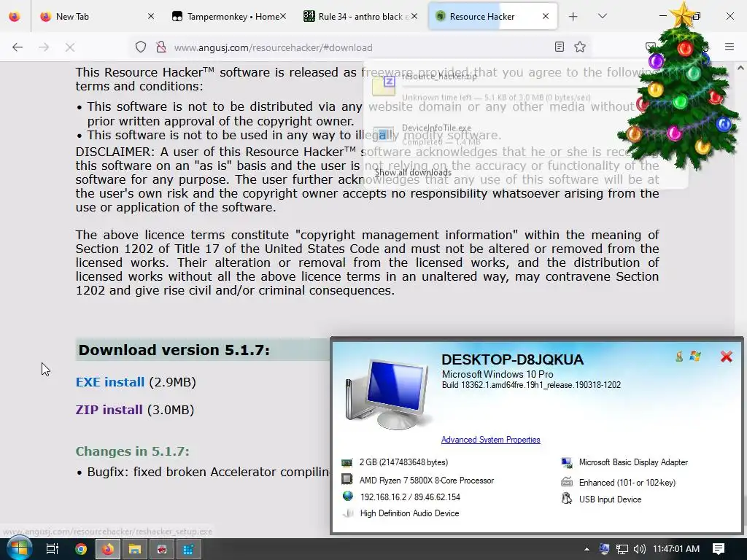This screenshot has height=560, width=747.
Task: Click the mouse icon beside USB Input Device
Action: tap(566, 499)
